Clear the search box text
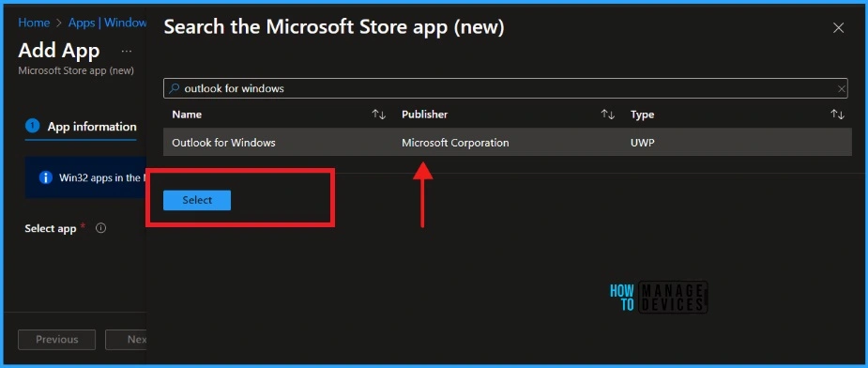This screenshot has width=868, height=368. click(842, 88)
